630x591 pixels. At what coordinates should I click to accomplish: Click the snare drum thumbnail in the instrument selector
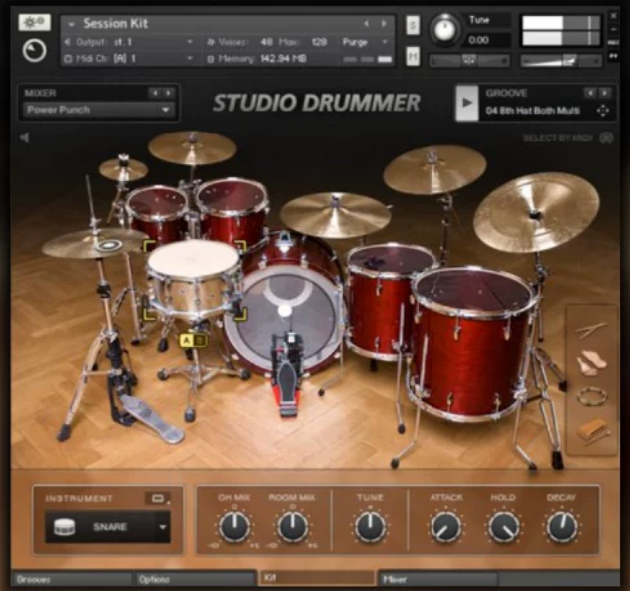[64, 527]
